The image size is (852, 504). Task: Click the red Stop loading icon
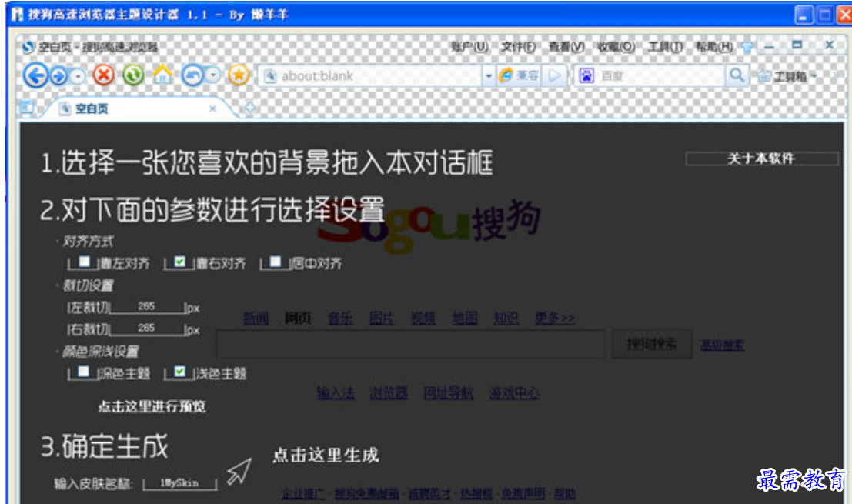(x=103, y=75)
